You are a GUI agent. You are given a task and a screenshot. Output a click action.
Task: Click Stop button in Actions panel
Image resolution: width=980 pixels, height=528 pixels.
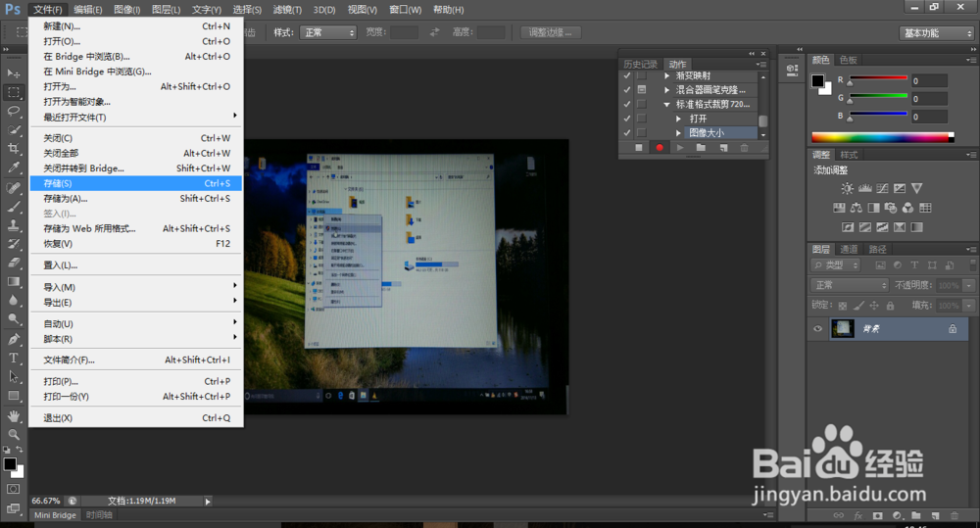coord(638,148)
